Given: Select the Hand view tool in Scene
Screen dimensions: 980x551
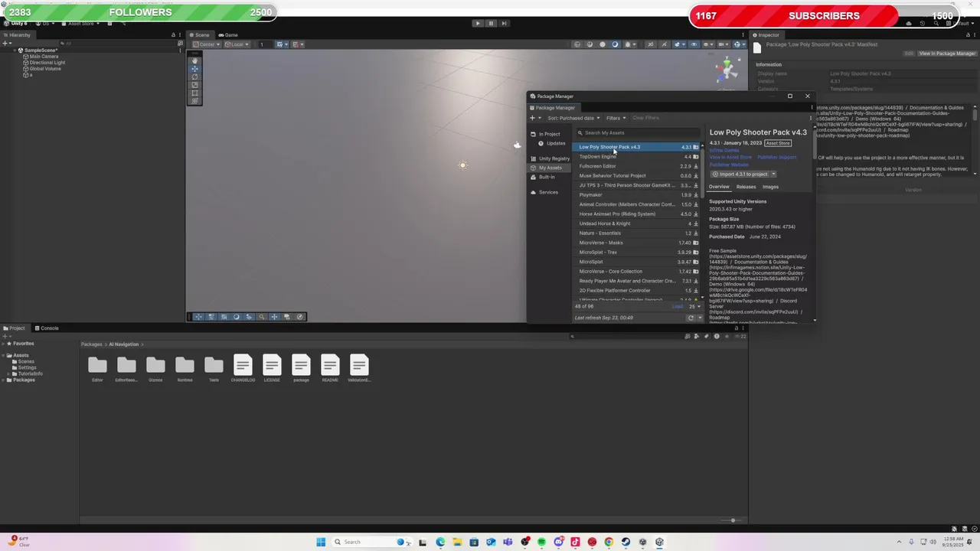Looking at the screenshot, I should click(194, 60).
